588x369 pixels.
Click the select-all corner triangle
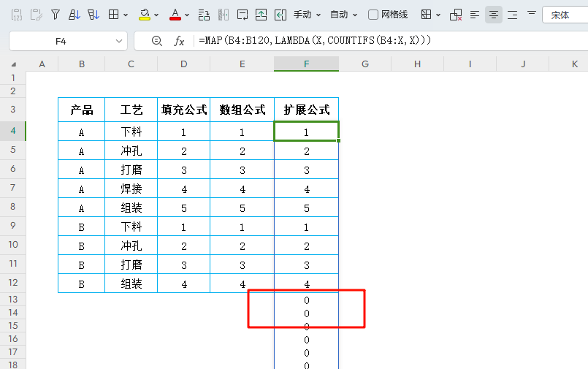tap(13, 64)
